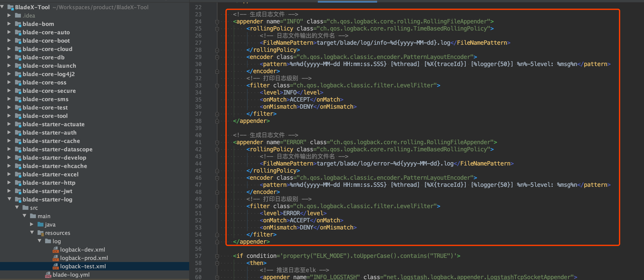Expand the blade-bom module arrow

(9, 24)
